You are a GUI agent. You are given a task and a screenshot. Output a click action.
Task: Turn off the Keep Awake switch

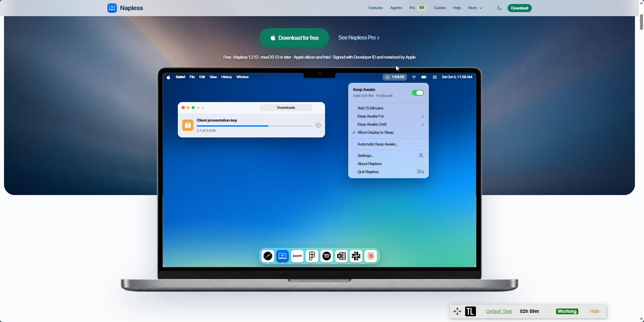pyautogui.click(x=418, y=93)
